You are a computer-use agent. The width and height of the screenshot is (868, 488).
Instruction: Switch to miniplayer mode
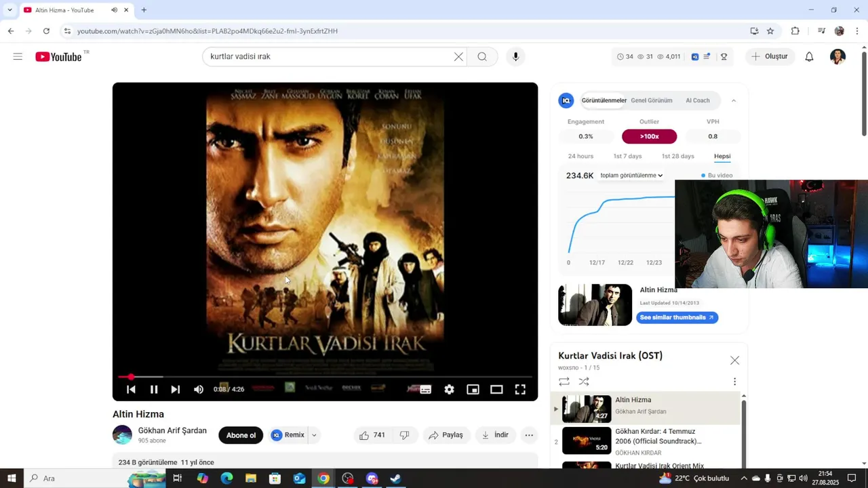pyautogui.click(x=473, y=389)
